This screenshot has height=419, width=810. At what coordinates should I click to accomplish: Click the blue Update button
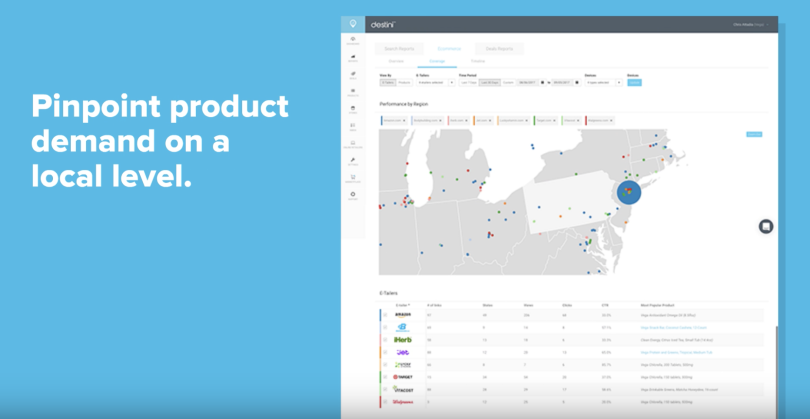point(634,83)
